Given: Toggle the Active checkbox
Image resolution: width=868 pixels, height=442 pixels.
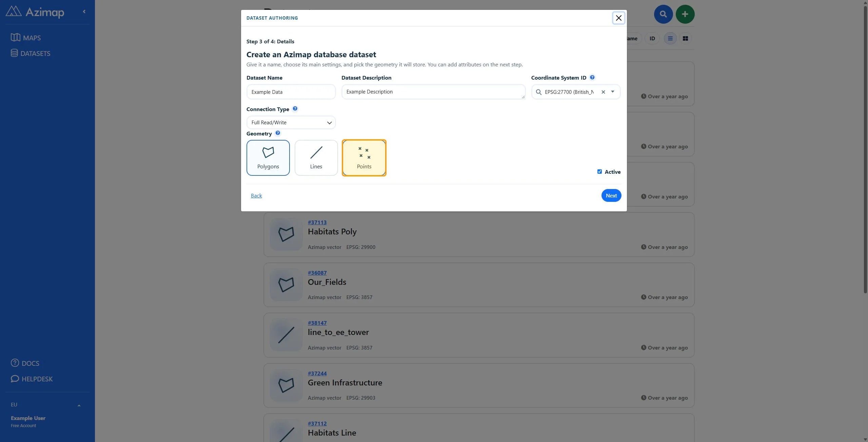Looking at the screenshot, I should [x=599, y=172].
